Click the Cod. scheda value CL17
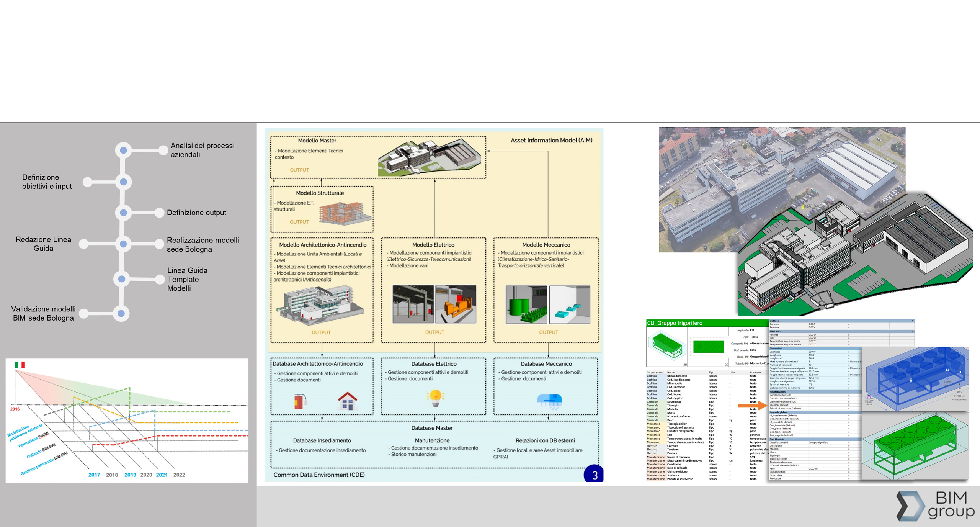This screenshot has width=980, height=527. [x=753, y=350]
